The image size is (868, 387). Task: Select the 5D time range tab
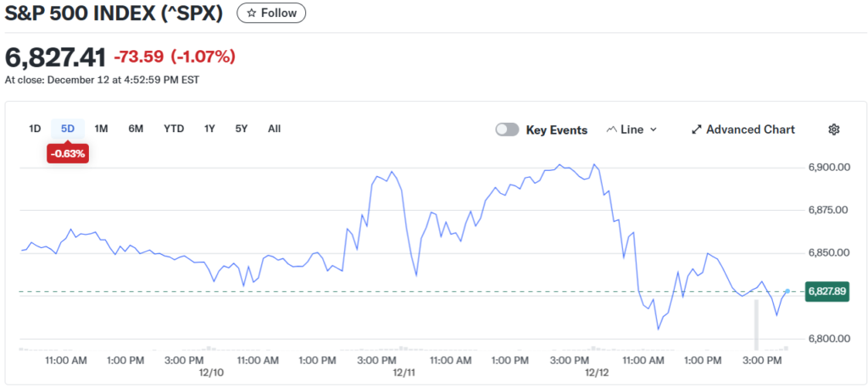(68, 129)
